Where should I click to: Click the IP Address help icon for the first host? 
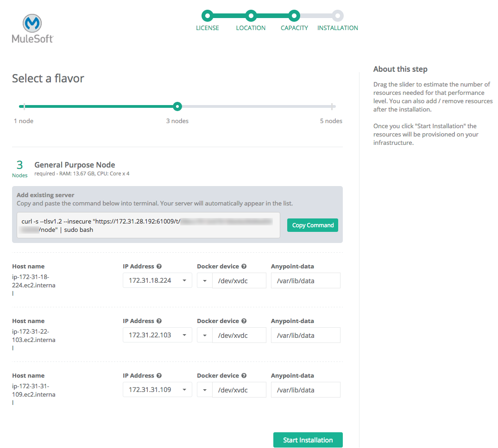pyautogui.click(x=159, y=267)
